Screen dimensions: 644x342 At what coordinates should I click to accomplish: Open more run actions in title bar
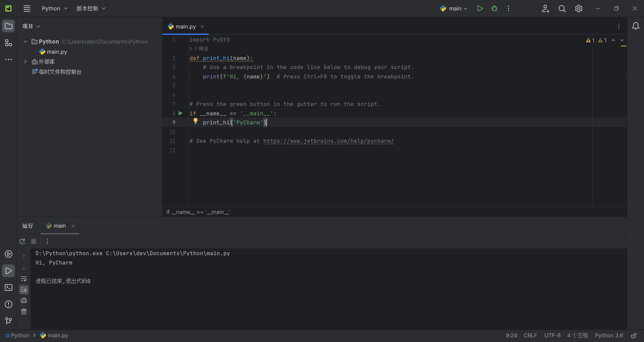point(508,8)
